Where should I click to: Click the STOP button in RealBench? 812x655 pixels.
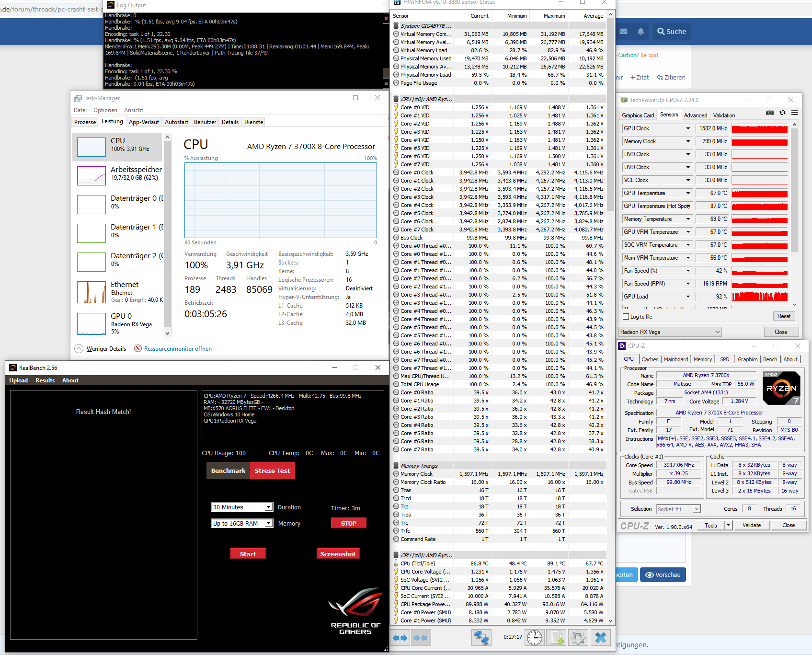[x=348, y=523]
